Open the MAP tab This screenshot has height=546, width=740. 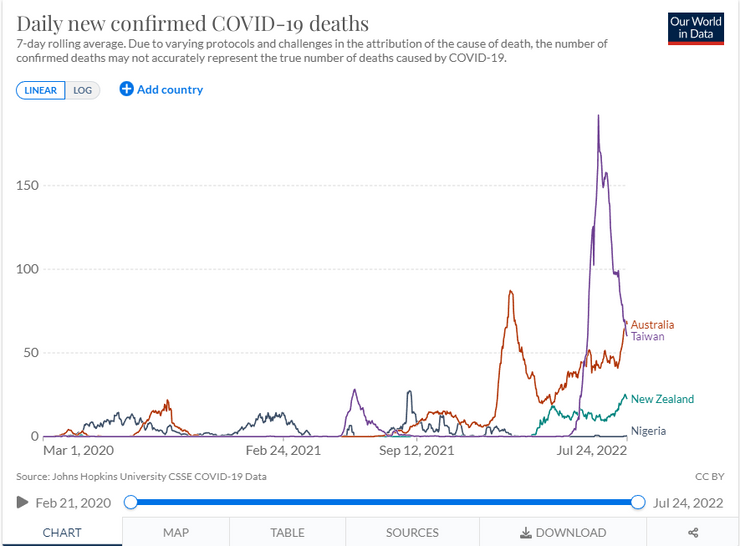(x=176, y=532)
